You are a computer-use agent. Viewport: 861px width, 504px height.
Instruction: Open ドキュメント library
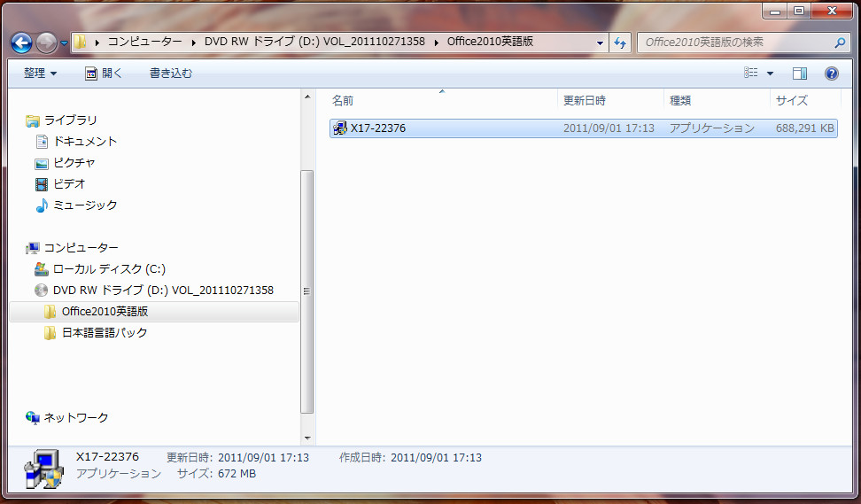click(x=84, y=142)
